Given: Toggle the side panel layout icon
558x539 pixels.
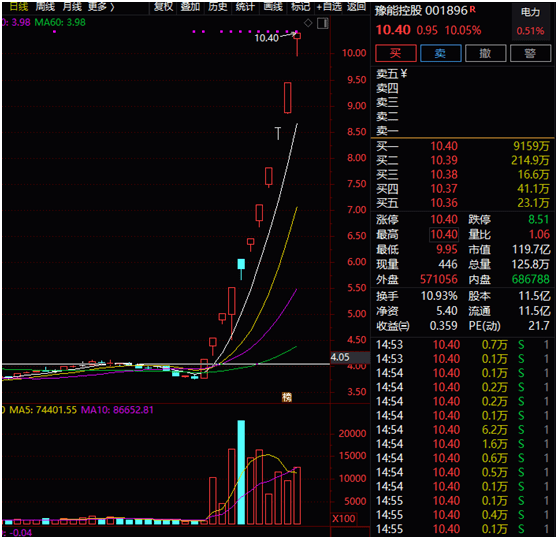Looking at the screenshot, I should click(x=323, y=23).
